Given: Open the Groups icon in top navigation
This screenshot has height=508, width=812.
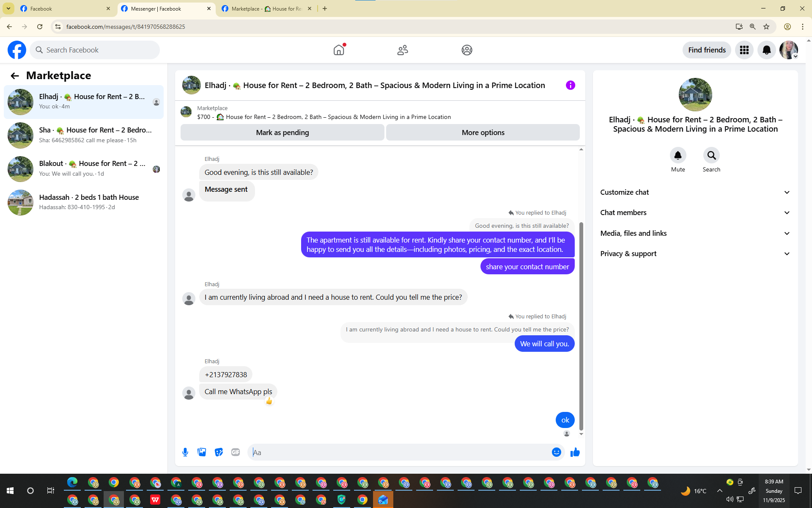Looking at the screenshot, I should 467,50.
